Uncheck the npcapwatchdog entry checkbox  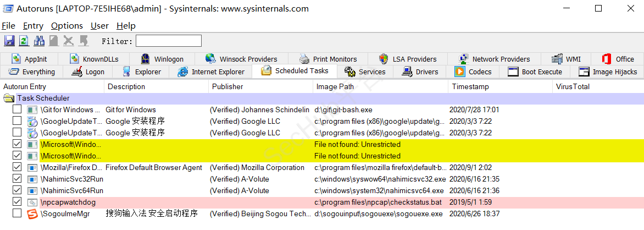click(17, 201)
